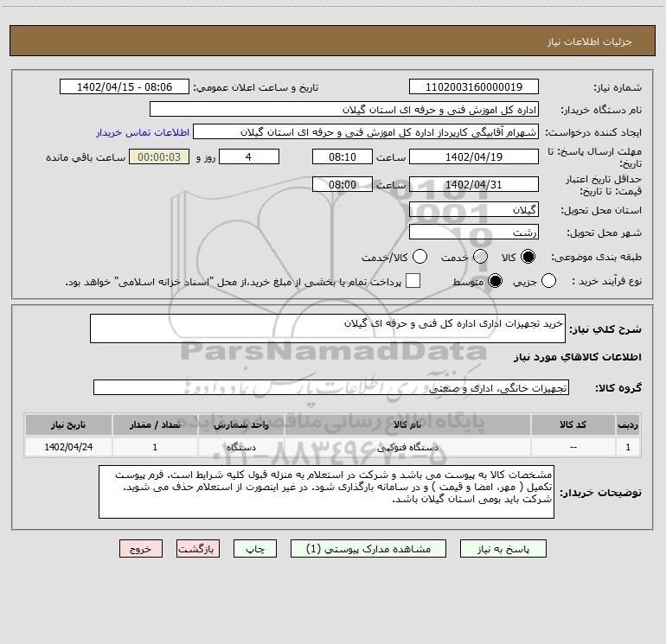
Task: Click the اطلاعات کالاهای مورد نیاز heading
Action: (x=578, y=357)
